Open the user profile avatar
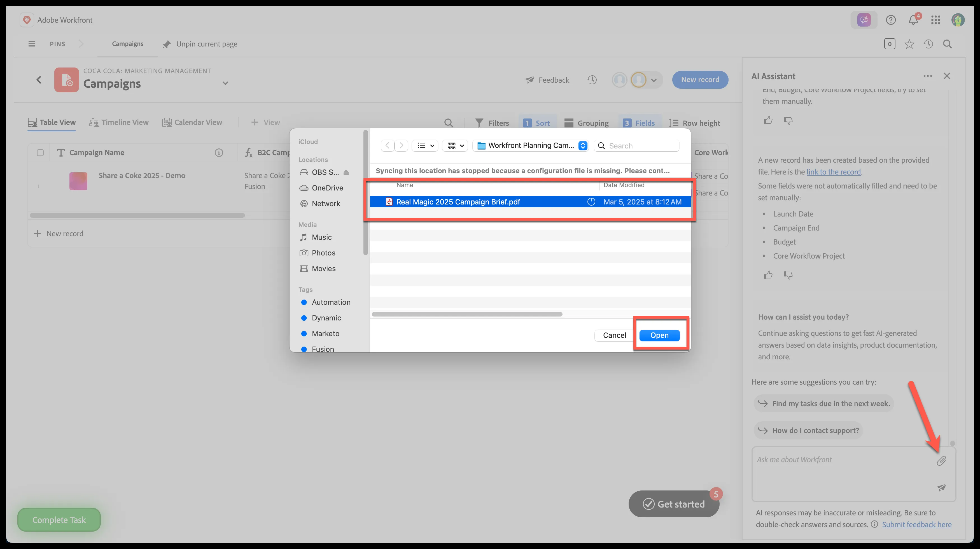980x549 pixels. [x=958, y=20]
